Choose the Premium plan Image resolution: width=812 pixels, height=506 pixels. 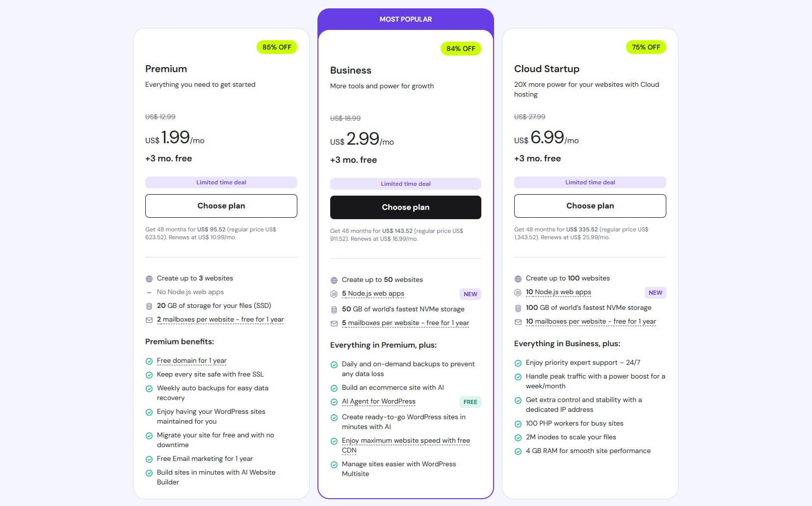(x=221, y=205)
